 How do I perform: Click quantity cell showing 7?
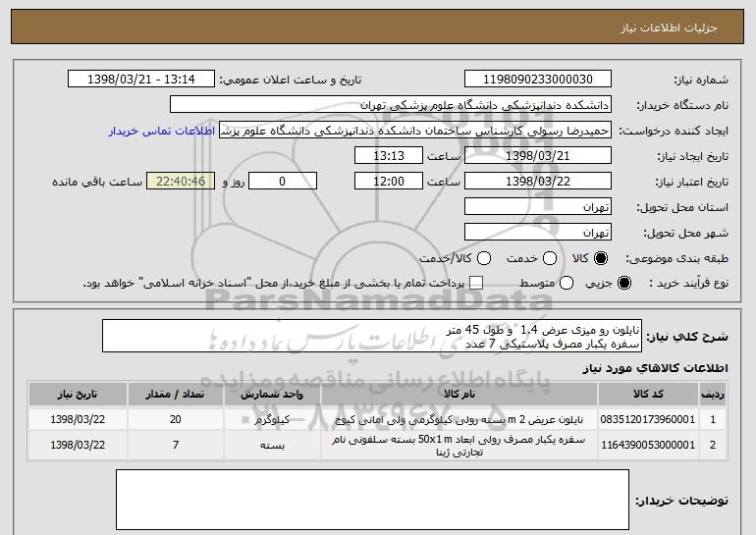[x=176, y=445]
